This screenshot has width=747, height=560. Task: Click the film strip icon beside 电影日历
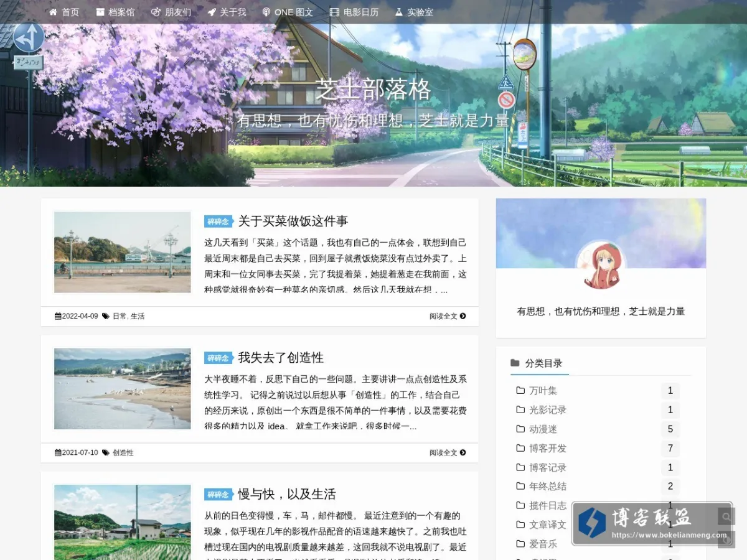[x=334, y=12]
